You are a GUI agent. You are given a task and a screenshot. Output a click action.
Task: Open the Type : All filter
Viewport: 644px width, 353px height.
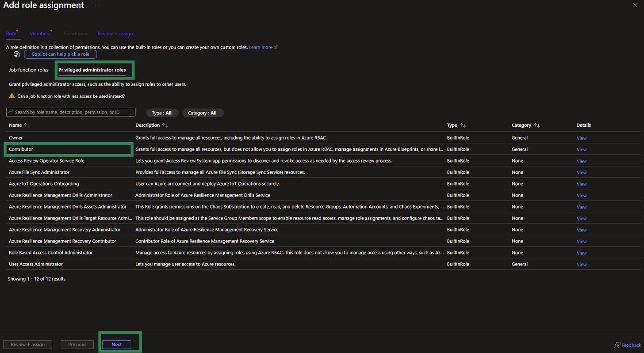tap(162, 113)
